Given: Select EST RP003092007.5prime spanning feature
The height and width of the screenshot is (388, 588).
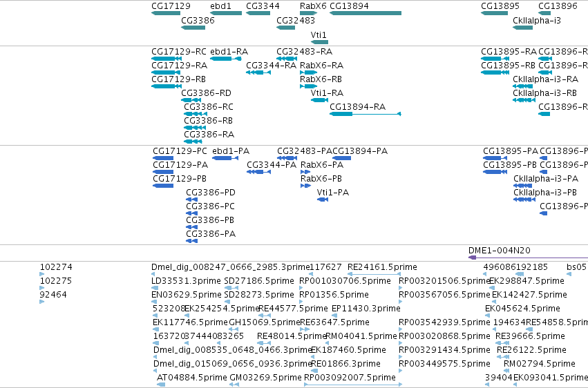Looking at the screenshot, I should [x=353, y=385].
